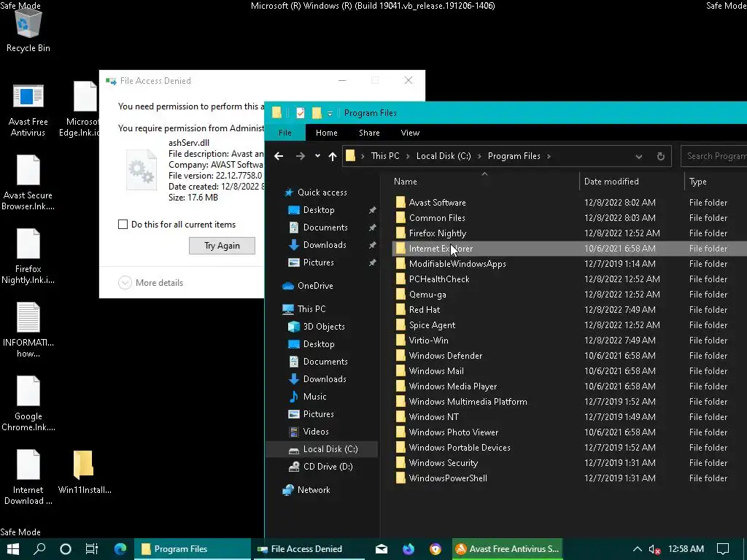Open Cortana from the taskbar
This screenshot has height=560, width=747.
[x=65, y=549]
